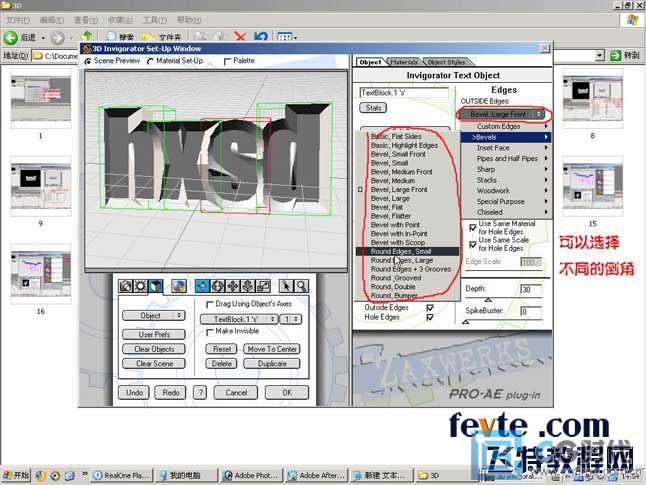Image resolution: width=646 pixels, height=485 pixels.
Task: Toggle Use Same Material for Hole Edges
Action: (473, 227)
